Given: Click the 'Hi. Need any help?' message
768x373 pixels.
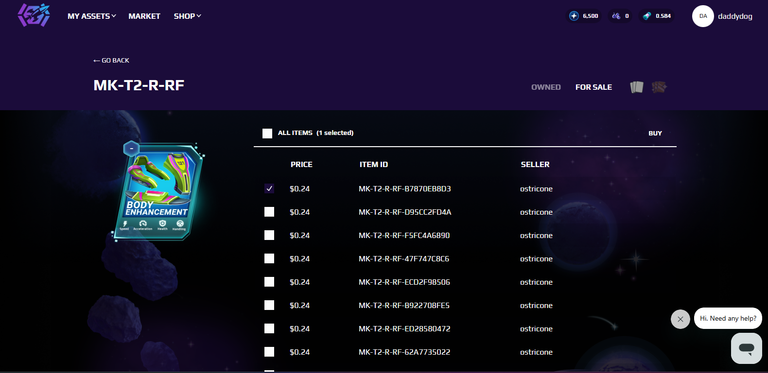Looking at the screenshot, I should tap(728, 319).
